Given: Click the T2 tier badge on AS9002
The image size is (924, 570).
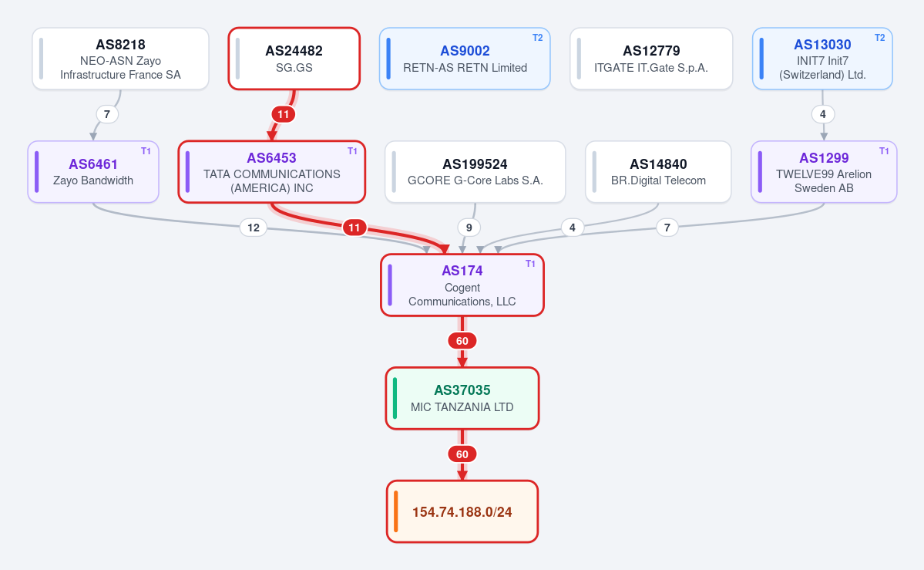Looking at the screenshot, I should point(537,38).
